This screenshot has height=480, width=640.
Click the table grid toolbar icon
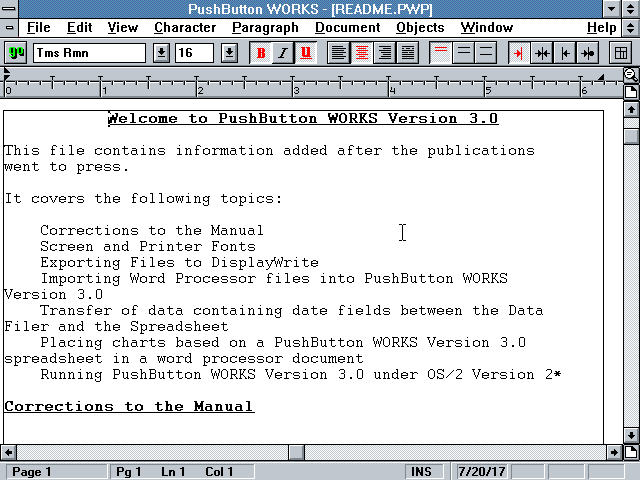620,53
